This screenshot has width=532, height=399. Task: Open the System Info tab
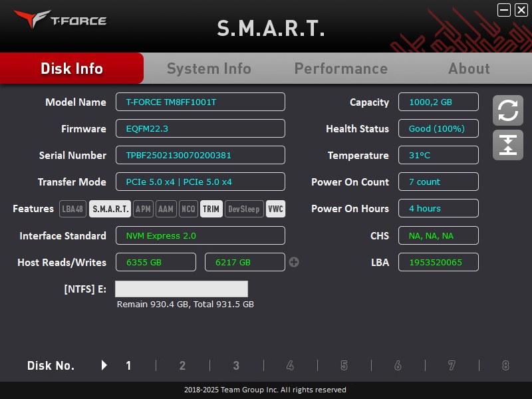click(209, 68)
